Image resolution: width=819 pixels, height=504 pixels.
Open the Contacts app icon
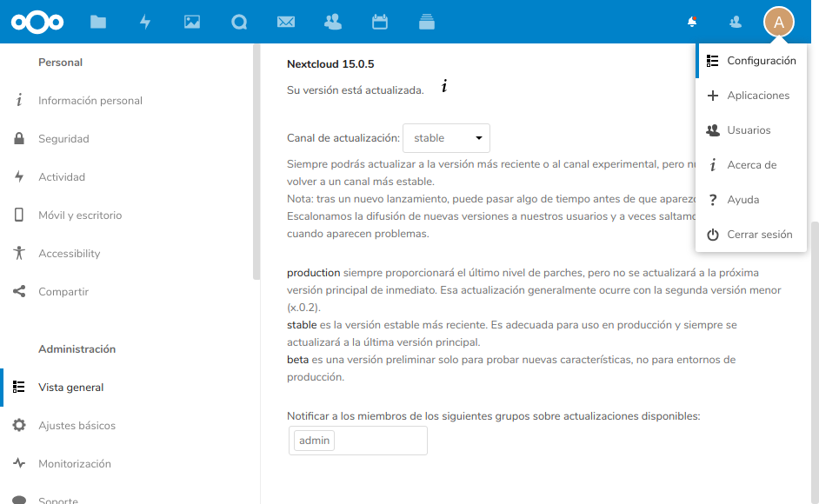click(332, 22)
